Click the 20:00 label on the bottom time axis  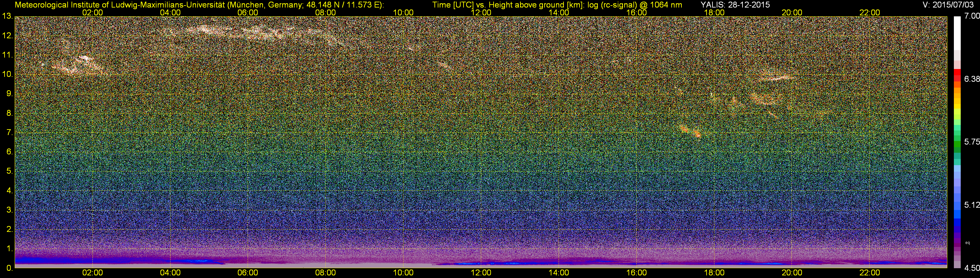(792, 273)
